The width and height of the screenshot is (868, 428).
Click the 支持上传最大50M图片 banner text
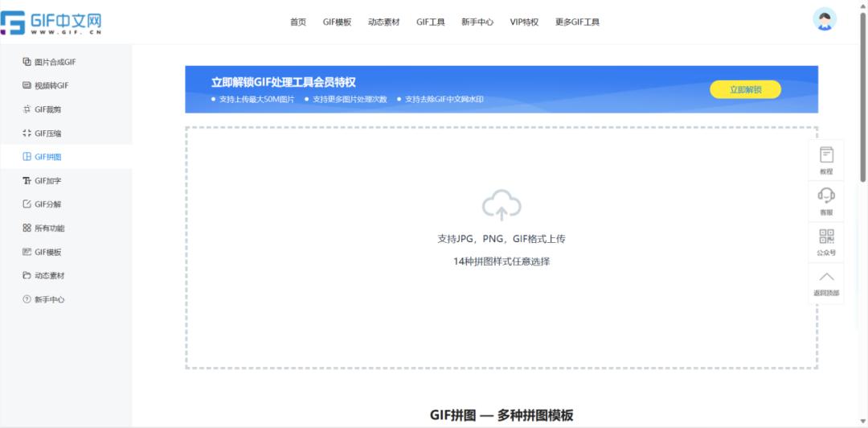click(257, 100)
